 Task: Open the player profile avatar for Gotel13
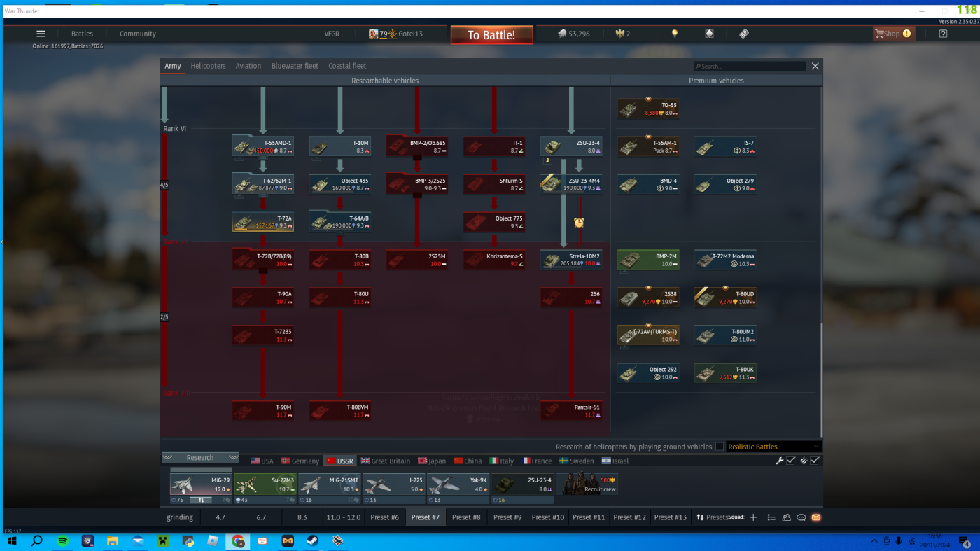tap(374, 34)
